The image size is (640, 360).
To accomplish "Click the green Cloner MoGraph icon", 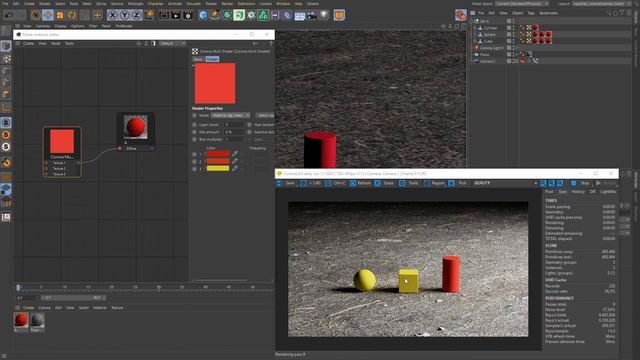I will point(263,16).
